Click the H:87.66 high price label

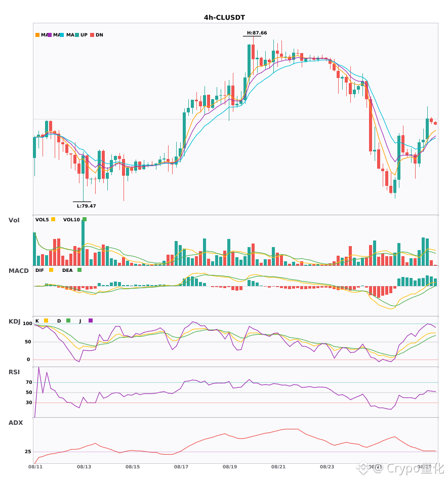point(257,33)
